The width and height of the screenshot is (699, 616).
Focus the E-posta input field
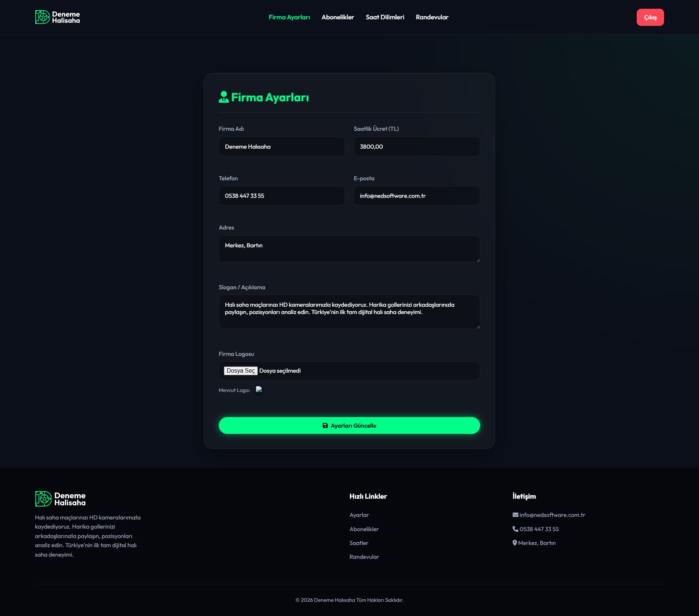[416, 196]
